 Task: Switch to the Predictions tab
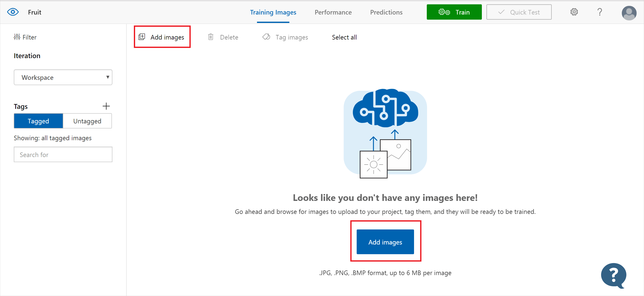[386, 12]
